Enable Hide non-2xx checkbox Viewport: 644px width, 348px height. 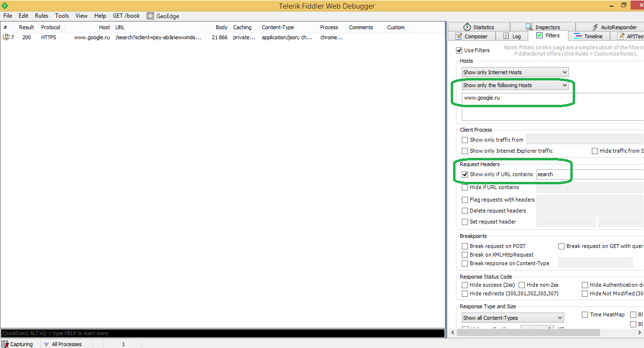click(522, 285)
